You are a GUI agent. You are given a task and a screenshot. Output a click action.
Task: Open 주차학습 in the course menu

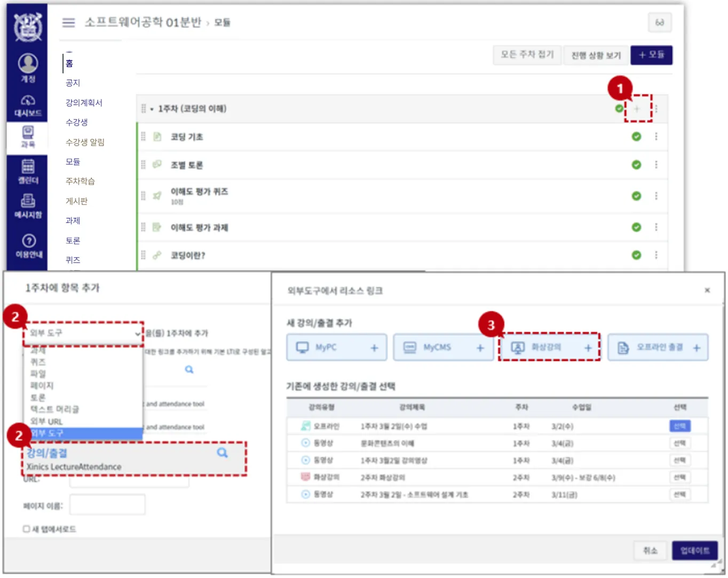(80, 181)
